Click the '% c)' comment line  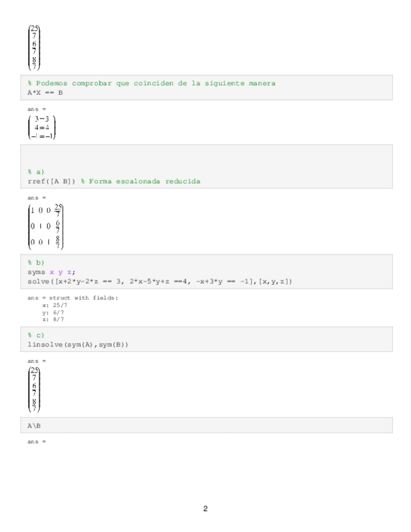(36, 334)
